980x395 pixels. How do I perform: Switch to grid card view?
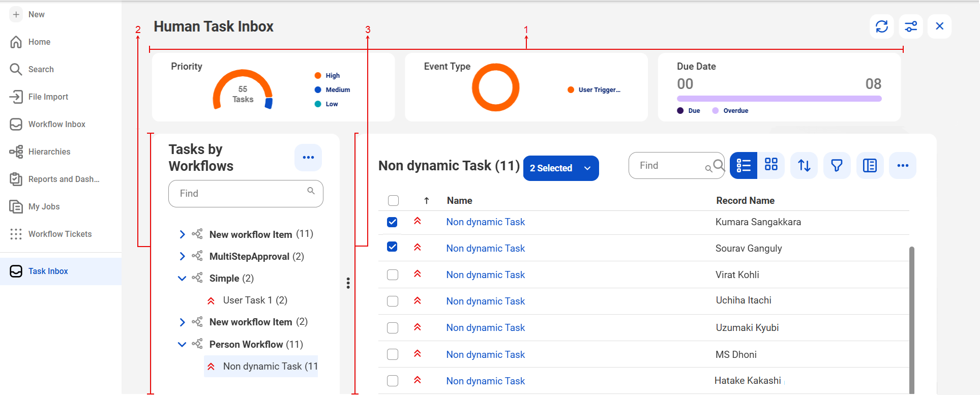click(x=771, y=165)
